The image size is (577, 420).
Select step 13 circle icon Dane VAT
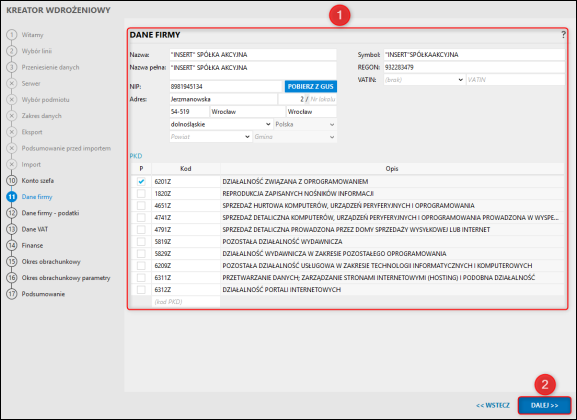(12, 229)
